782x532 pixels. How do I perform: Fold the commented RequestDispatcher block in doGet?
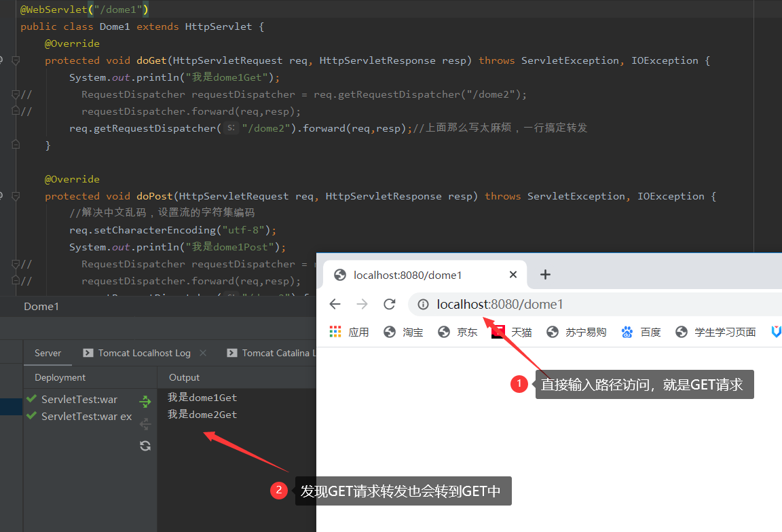[x=16, y=94]
